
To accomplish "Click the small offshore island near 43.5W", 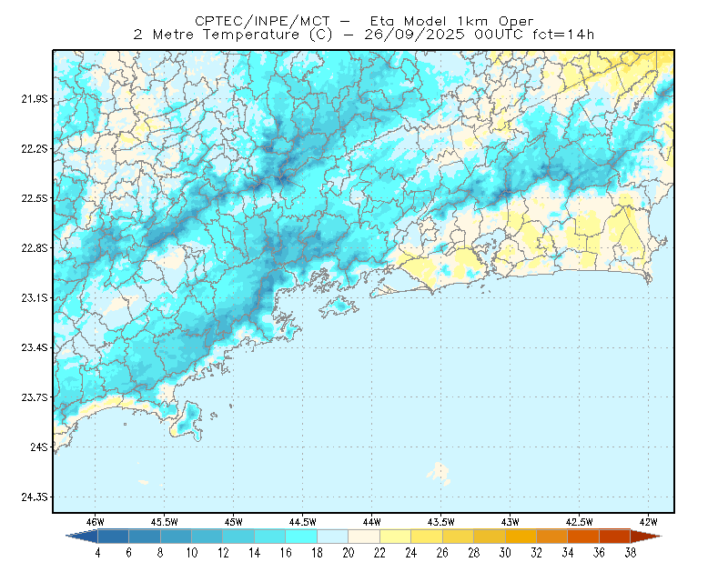I will click(440, 474).
